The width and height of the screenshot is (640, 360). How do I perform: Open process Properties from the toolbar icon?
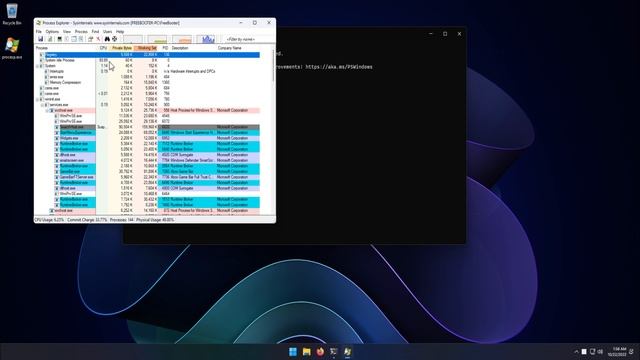91,39
